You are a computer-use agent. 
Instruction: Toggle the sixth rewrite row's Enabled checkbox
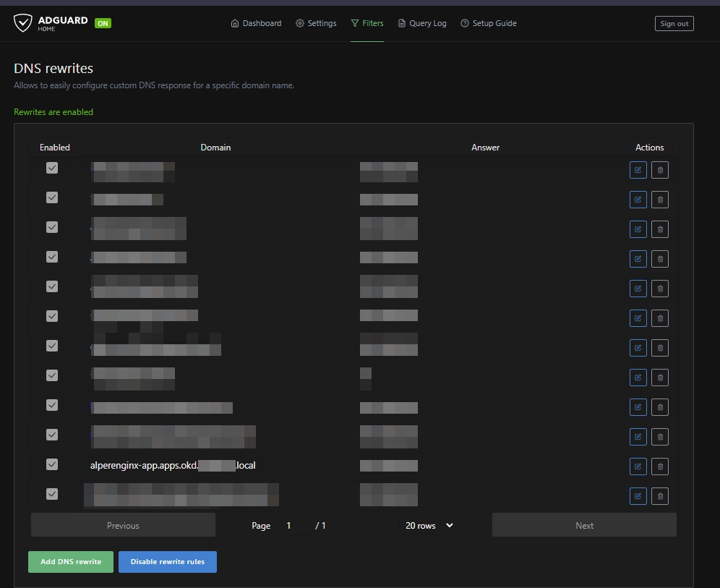coord(52,316)
